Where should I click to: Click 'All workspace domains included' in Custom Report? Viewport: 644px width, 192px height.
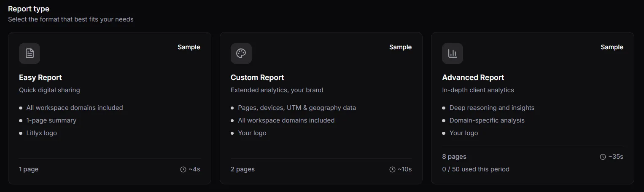pos(286,120)
